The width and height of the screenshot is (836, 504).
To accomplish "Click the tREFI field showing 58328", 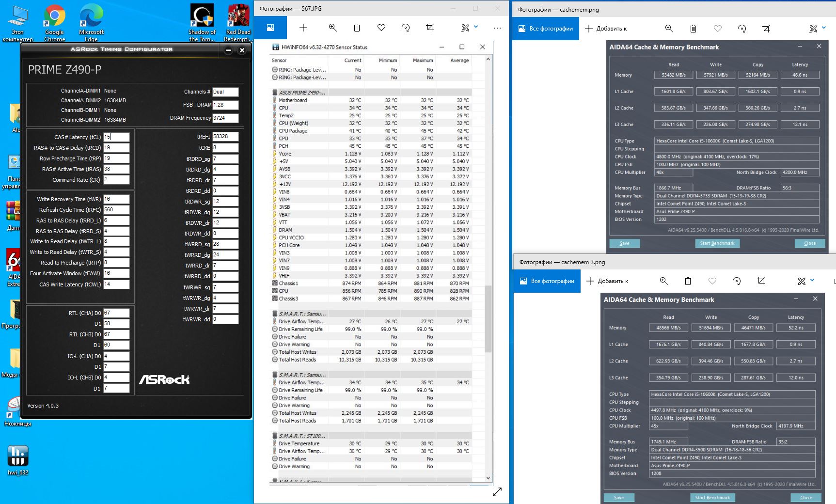I will (x=225, y=137).
